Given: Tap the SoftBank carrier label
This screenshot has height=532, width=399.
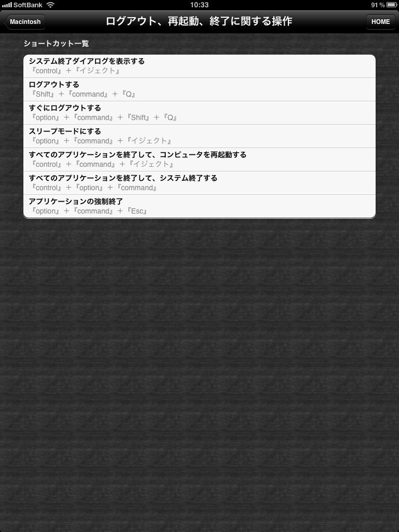Looking at the screenshot, I should coord(28,5).
